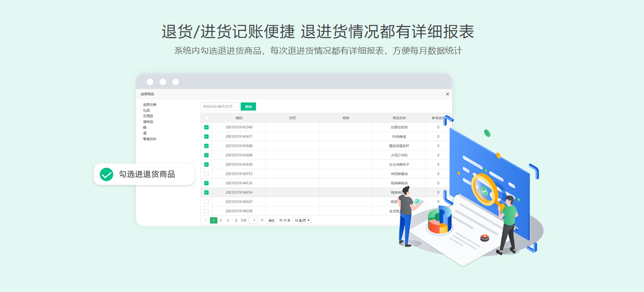
Task: Uncheck the 84消毒液 row checkbox
Action: pos(206,136)
